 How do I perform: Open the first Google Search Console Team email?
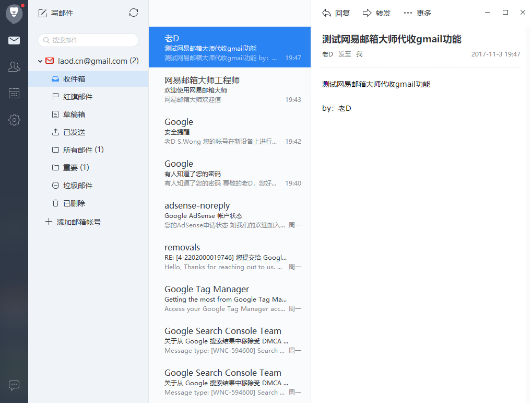[230, 340]
